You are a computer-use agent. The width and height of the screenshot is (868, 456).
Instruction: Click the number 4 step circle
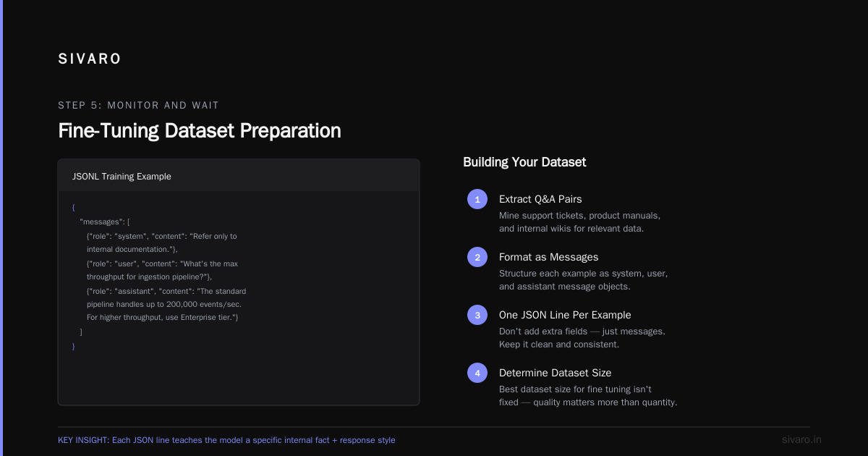477,373
